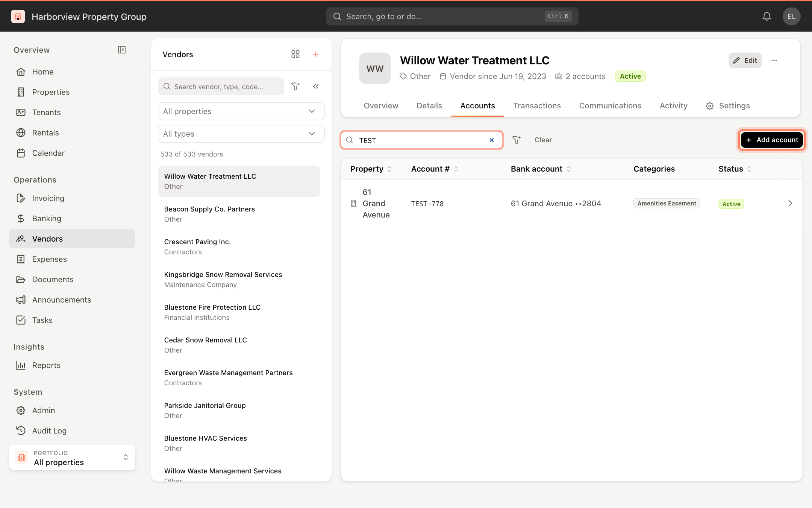Expand the All properties dropdown
This screenshot has width=812, height=508.
pos(241,111)
